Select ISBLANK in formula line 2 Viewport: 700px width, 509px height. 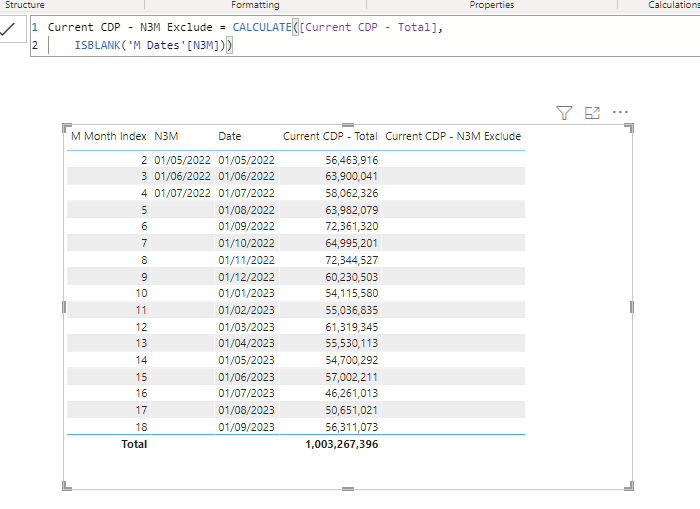pos(97,45)
